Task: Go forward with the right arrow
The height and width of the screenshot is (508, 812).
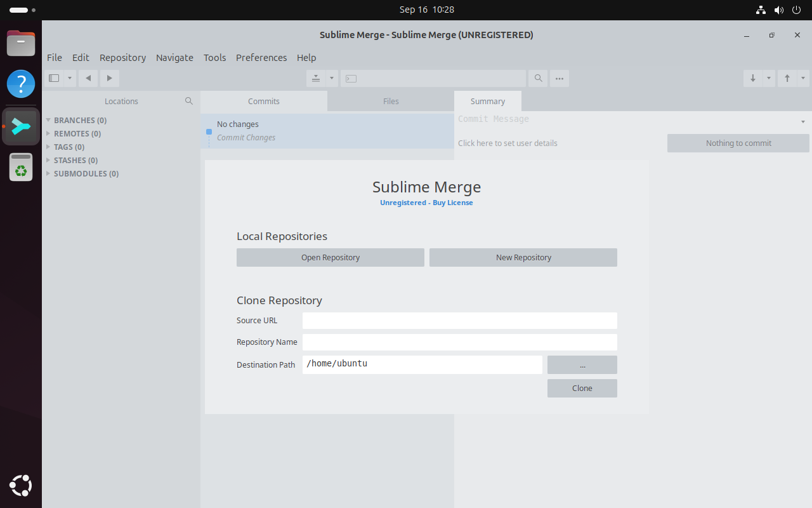Action: coord(110,78)
